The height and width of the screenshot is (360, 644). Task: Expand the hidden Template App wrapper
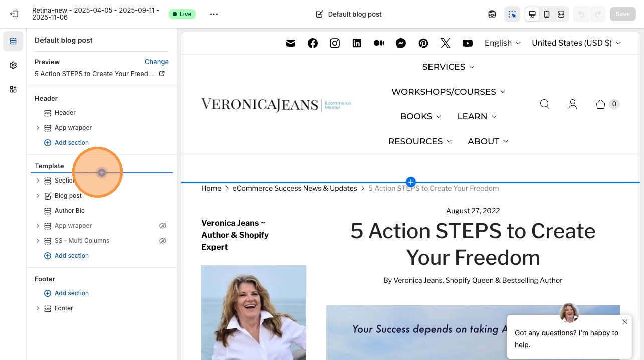(x=38, y=226)
